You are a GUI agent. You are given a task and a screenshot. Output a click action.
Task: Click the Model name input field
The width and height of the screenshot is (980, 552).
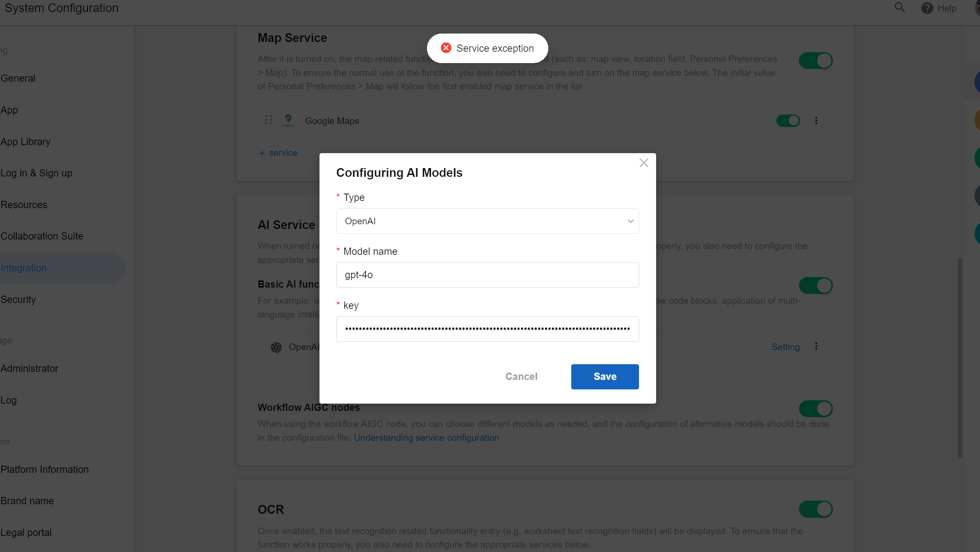[487, 275]
